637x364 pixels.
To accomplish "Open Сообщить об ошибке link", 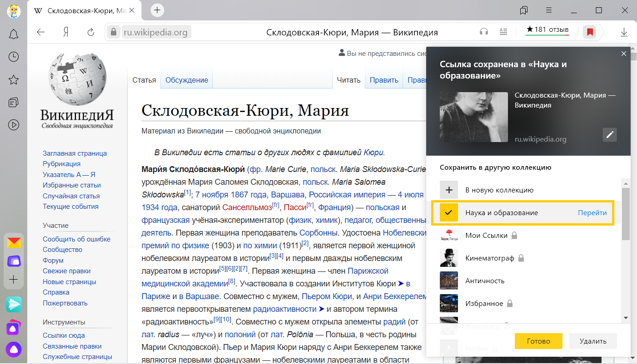I will 76,239.
